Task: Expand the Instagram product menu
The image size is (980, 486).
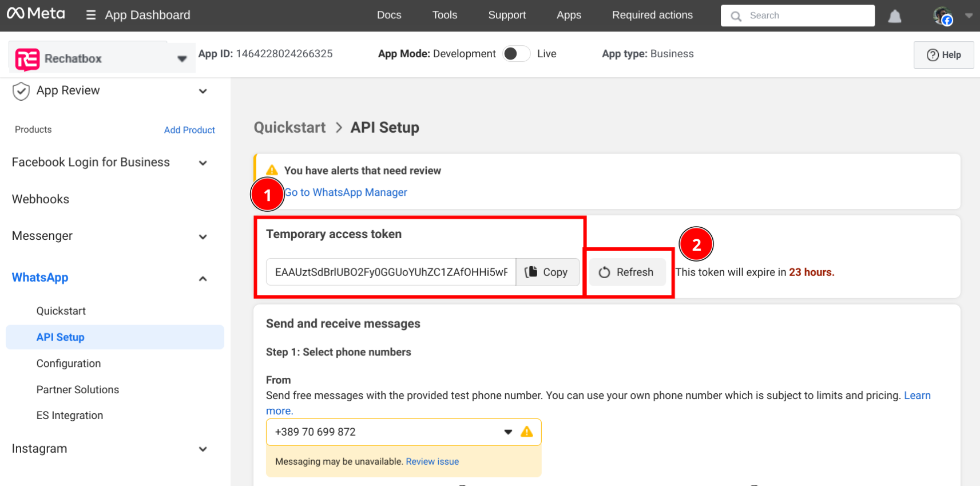Action: point(203,449)
